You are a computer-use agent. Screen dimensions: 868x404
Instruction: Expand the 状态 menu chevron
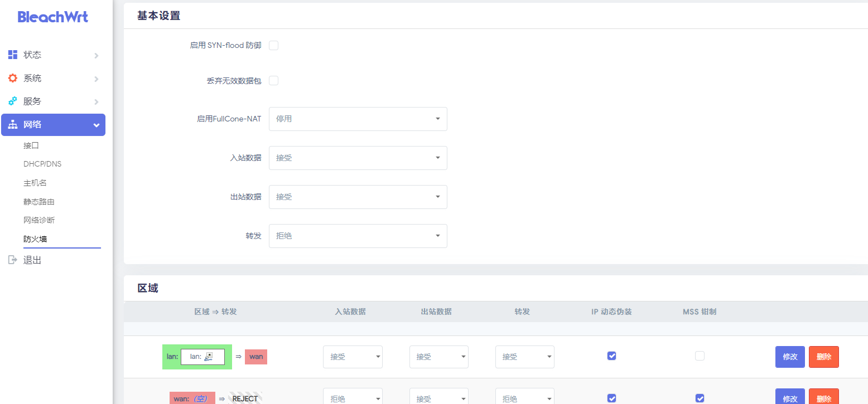97,55
